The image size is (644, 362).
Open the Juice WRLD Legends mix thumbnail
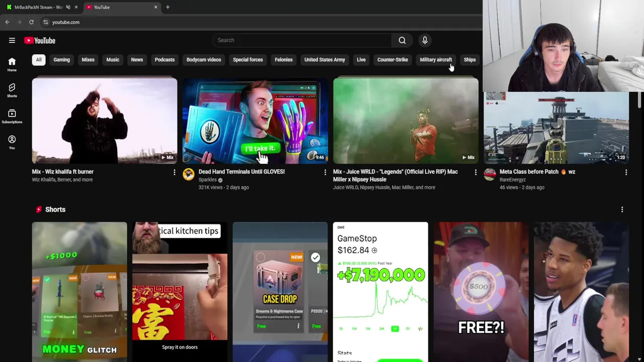coord(406,121)
